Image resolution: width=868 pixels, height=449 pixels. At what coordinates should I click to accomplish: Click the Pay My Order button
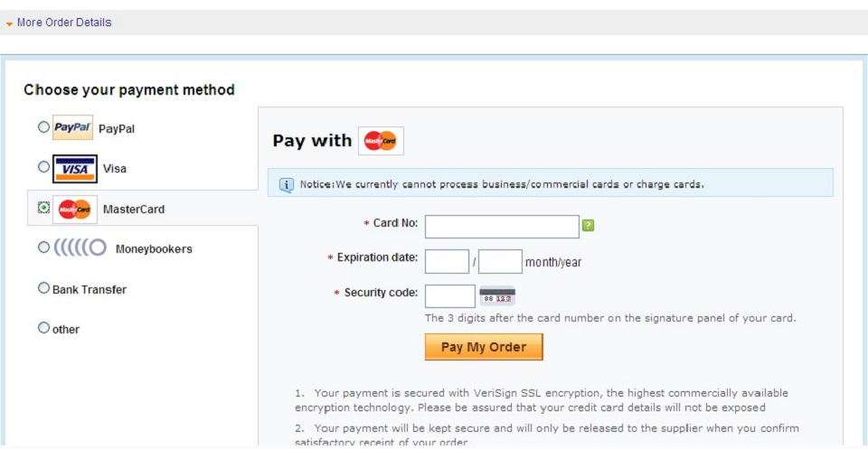484,347
